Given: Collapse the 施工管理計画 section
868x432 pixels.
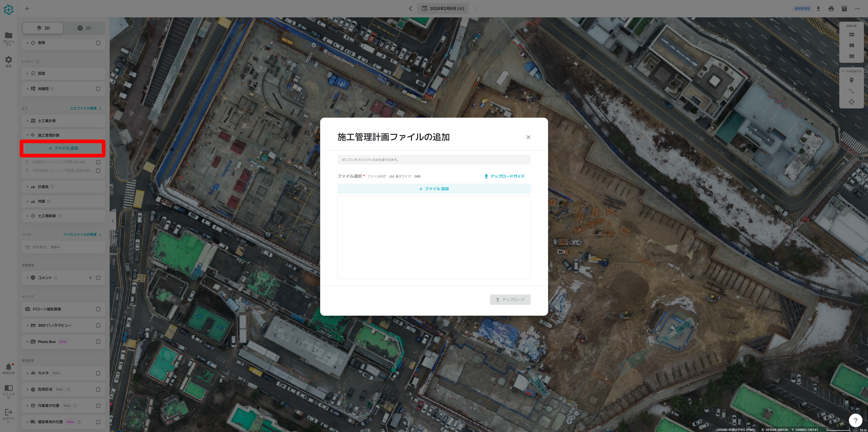Looking at the screenshot, I should coord(28,135).
